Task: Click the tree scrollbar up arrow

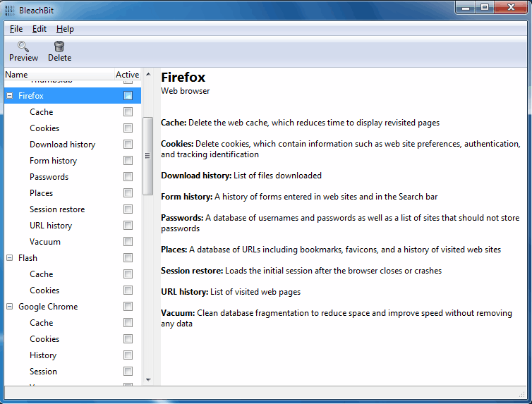Action: coord(148,74)
